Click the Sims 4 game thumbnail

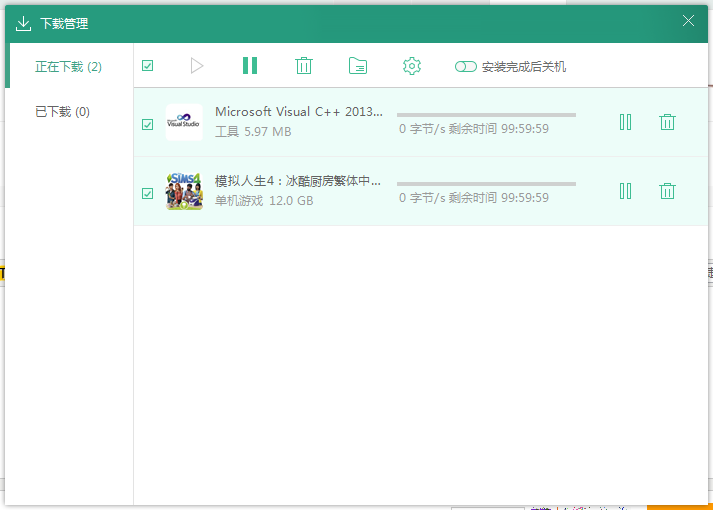tap(184, 191)
